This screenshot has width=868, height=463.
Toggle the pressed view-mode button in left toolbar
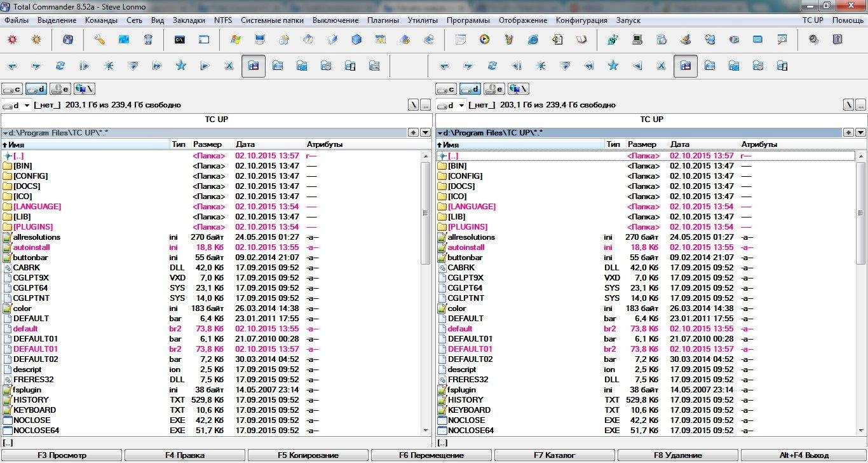click(x=254, y=66)
